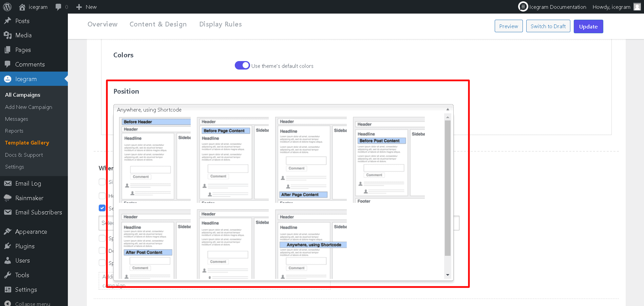Open Appearance paintbrush icon

click(x=7, y=232)
